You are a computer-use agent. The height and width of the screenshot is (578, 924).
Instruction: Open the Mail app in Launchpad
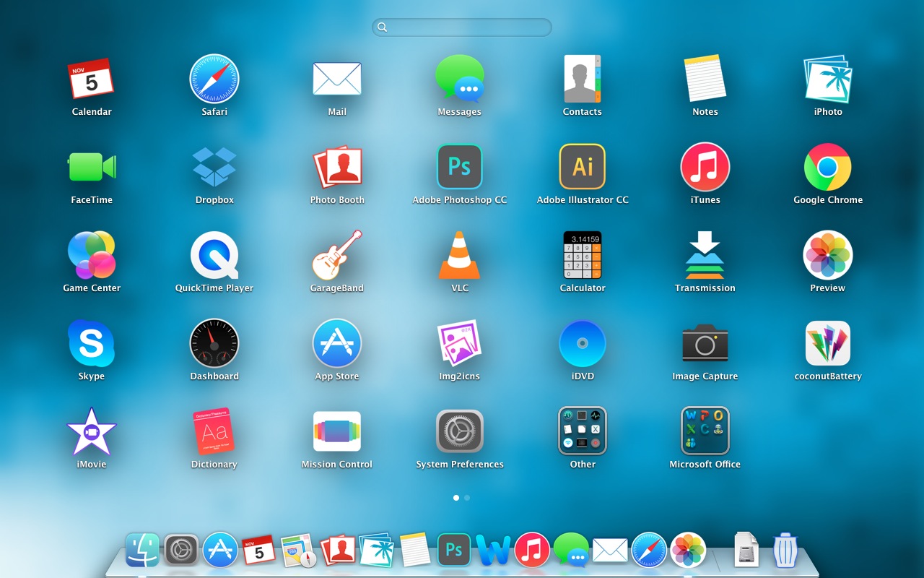(x=337, y=79)
